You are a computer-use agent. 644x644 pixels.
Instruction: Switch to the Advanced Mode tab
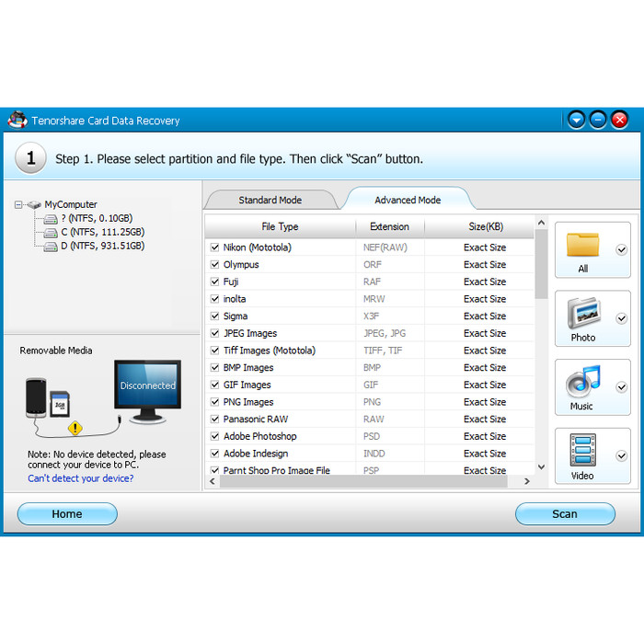click(408, 200)
